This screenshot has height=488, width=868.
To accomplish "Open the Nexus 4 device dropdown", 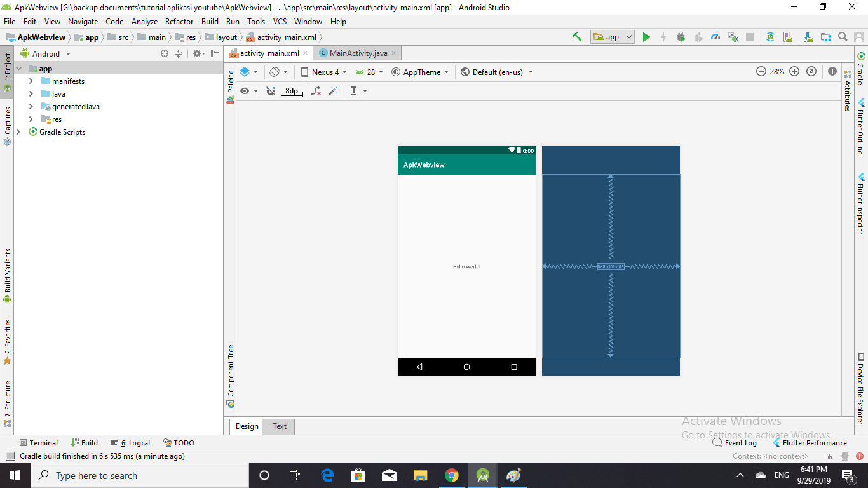I will [324, 72].
